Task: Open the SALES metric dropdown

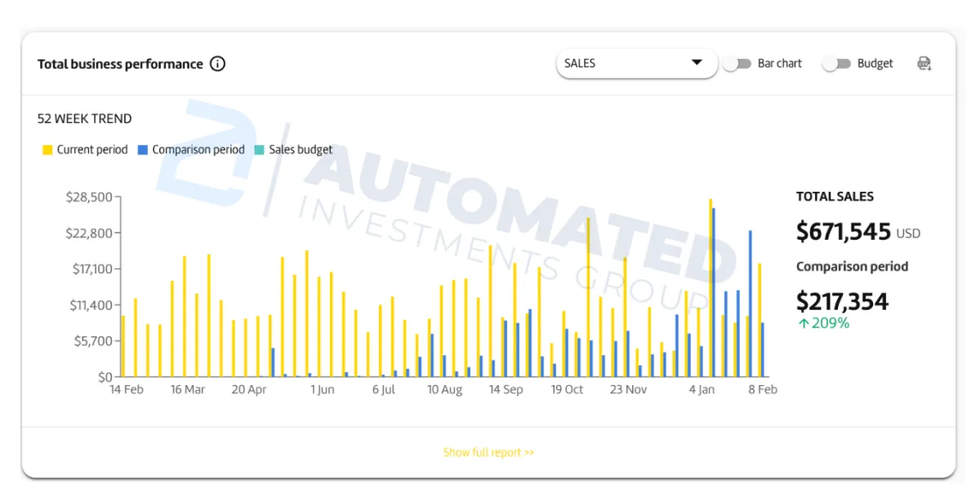Action: coord(636,64)
